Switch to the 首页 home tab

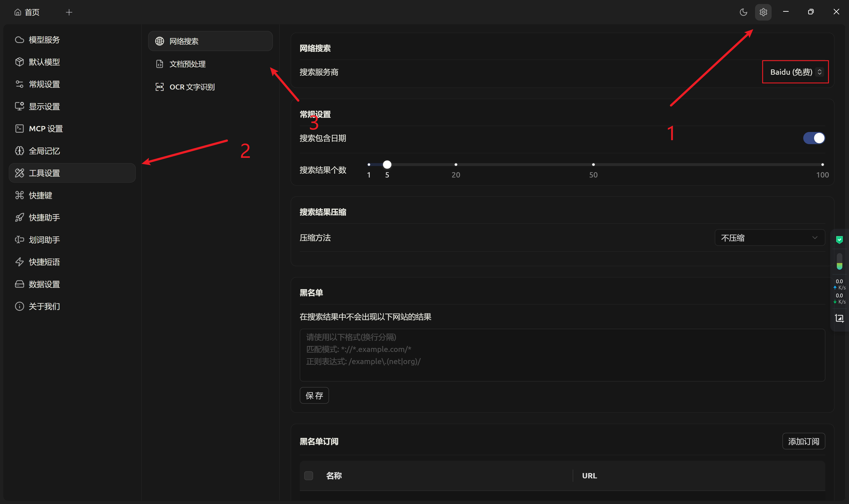[27, 12]
